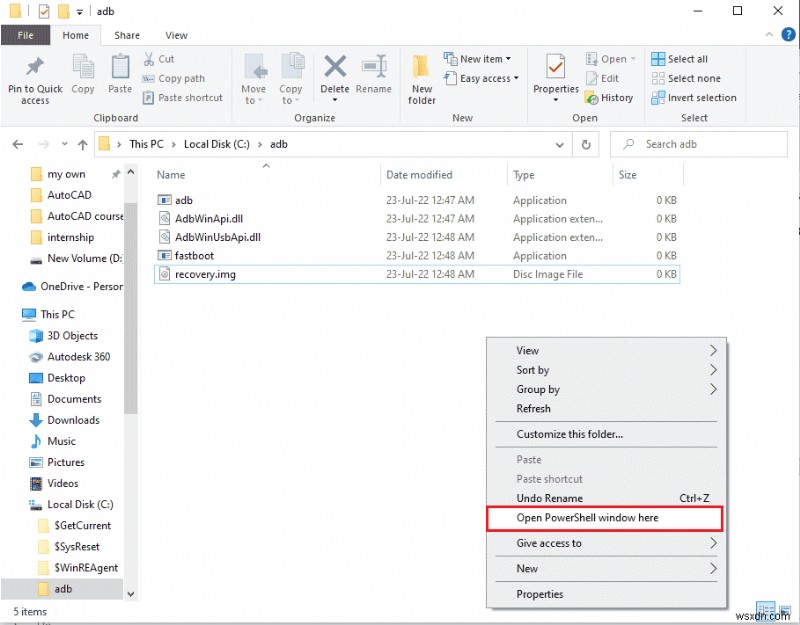Click the Refresh address bar button

tap(586, 145)
